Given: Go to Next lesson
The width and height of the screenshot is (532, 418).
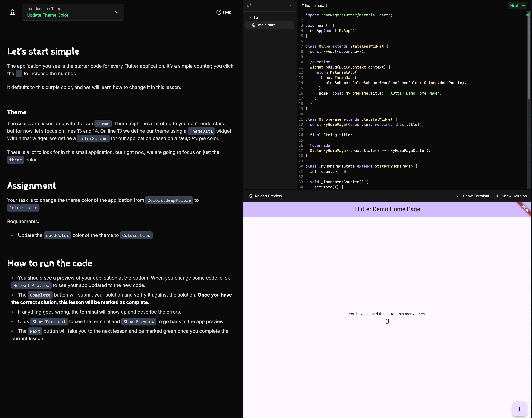Looking at the screenshot, I should click(517, 5).
